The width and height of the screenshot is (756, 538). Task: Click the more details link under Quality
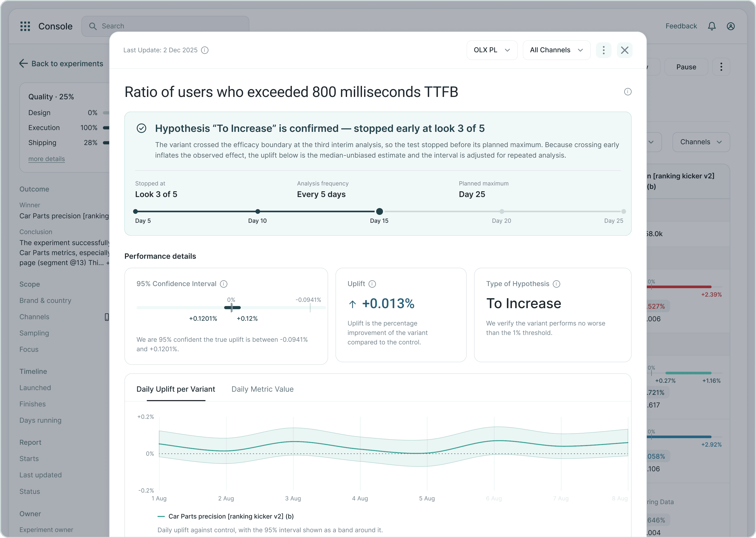47,159
